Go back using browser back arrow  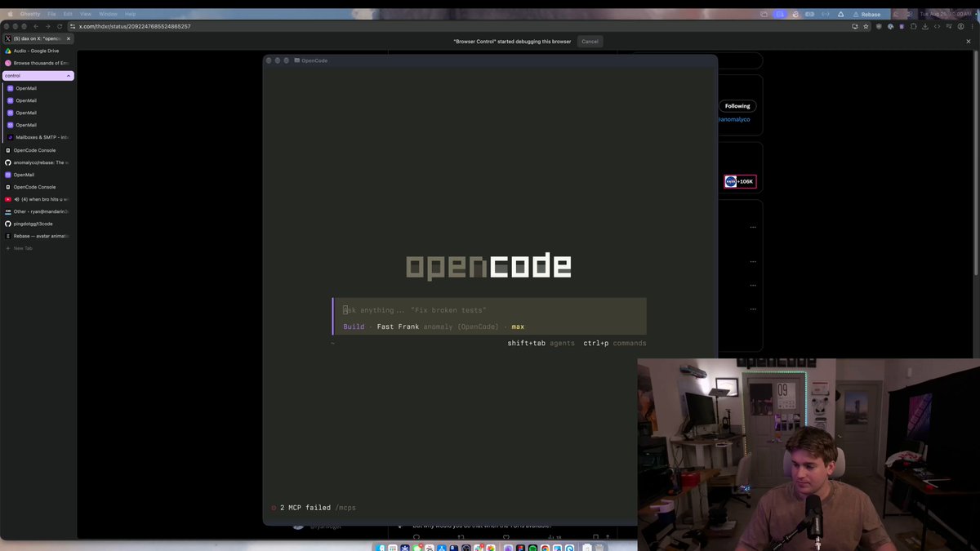click(x=36, y=26)
